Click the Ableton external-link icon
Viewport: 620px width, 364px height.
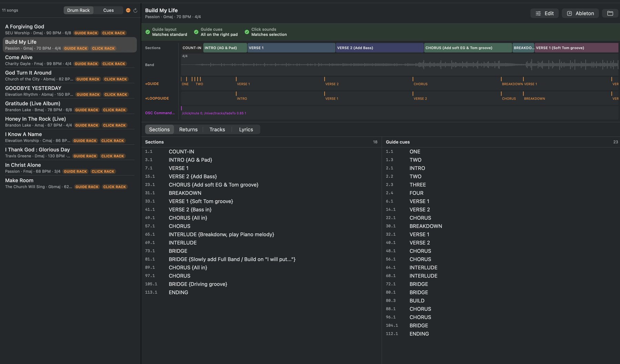point(569,13)
